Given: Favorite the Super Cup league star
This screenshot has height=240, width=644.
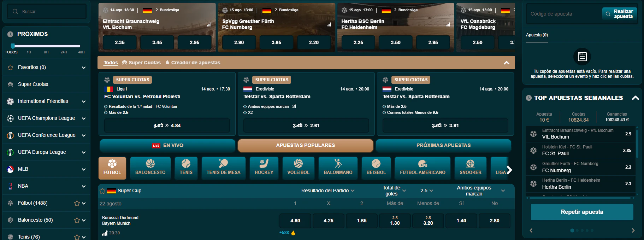Looking at the screenshot, I should (x=102, y=191).
